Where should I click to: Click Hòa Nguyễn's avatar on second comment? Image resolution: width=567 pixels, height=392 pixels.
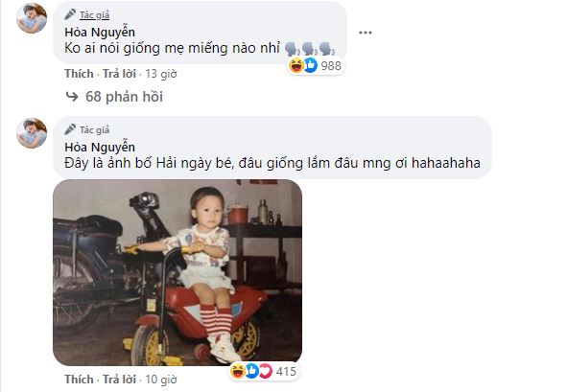tap(32, 133)
